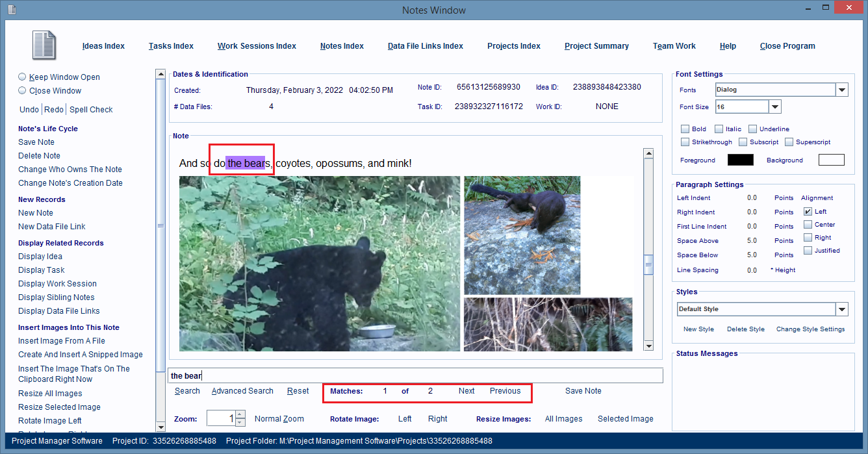Click Next match link

click(x=466, y=391)
